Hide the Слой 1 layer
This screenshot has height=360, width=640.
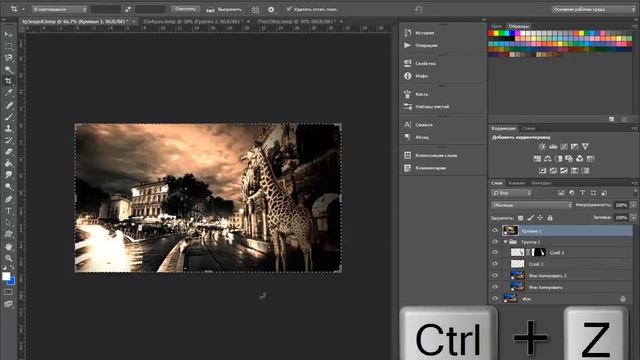(x=495, y=253)
